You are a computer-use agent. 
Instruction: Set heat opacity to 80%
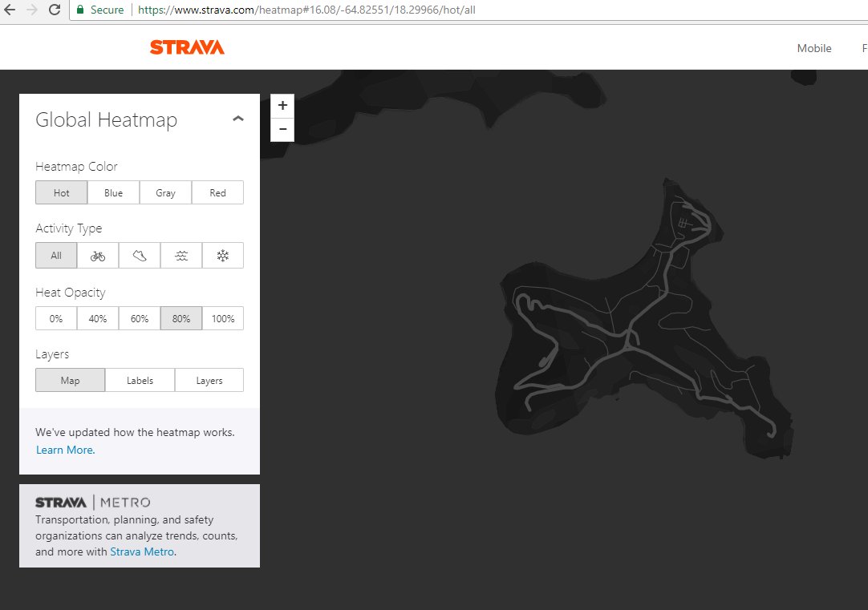click(x=181, y=318)
